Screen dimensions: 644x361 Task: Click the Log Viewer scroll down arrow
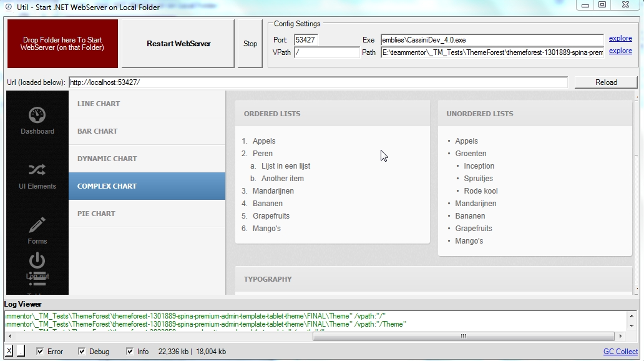click(632, 325)
